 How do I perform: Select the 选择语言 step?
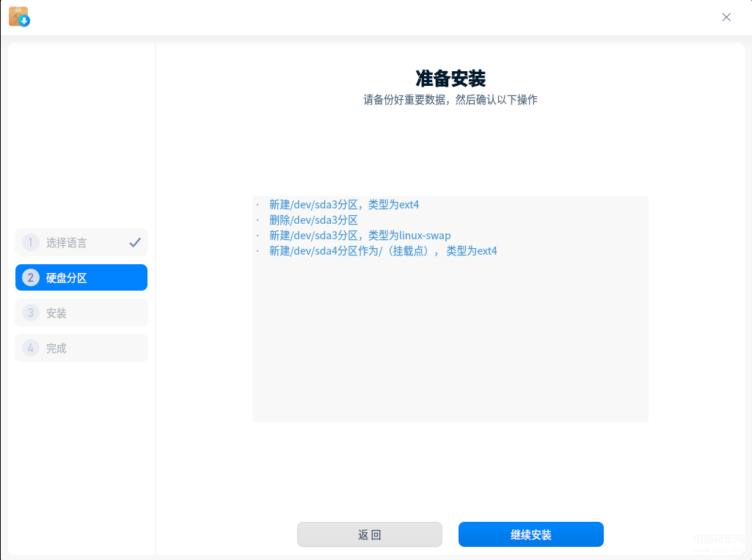click(x=81, y=242)
